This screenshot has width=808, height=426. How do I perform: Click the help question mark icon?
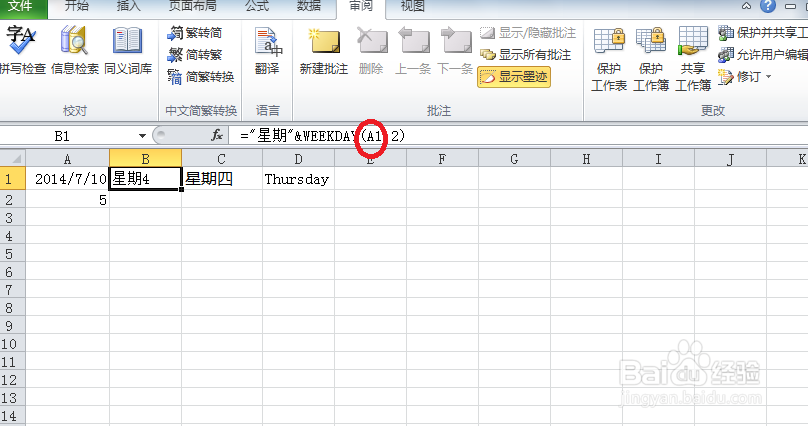tap(768, 6)
